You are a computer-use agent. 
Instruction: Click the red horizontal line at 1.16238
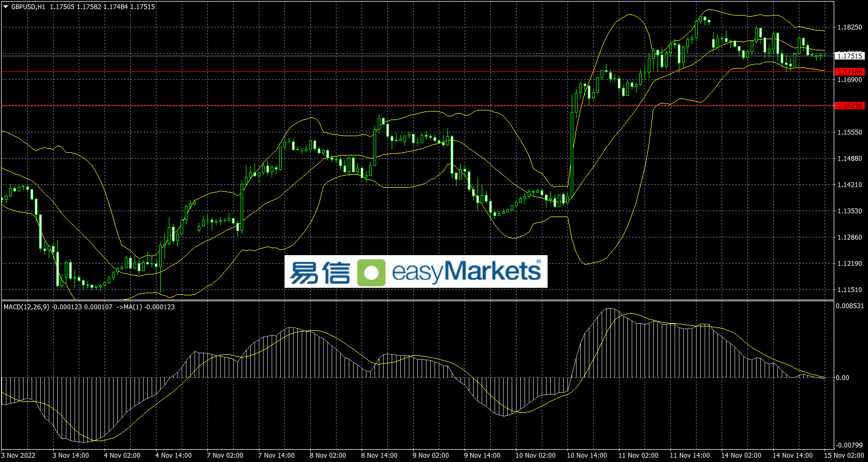418,106
